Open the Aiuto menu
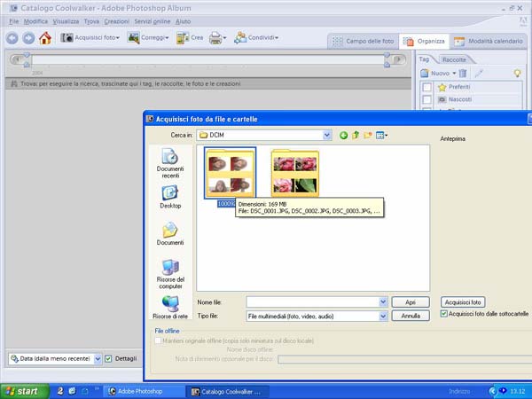Image resolution: width=532 pixels, height=399 pixels. coord(184,21)
